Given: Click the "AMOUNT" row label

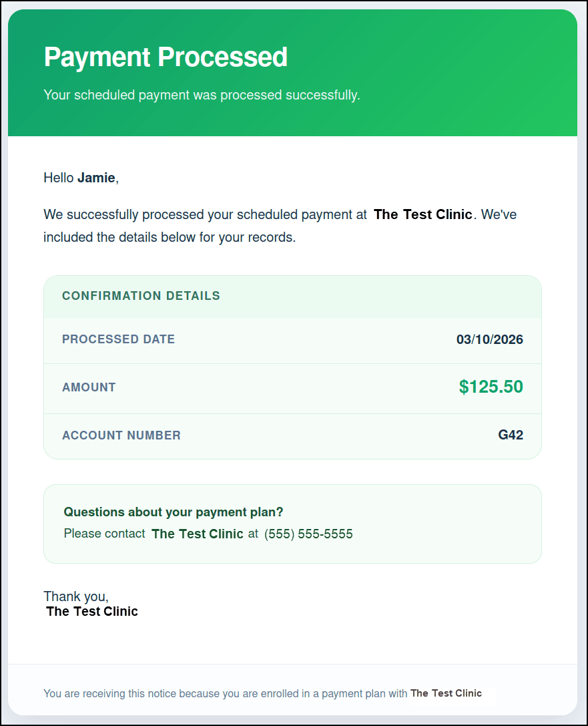Looking at the screenshot, I should tap(89, 387).
